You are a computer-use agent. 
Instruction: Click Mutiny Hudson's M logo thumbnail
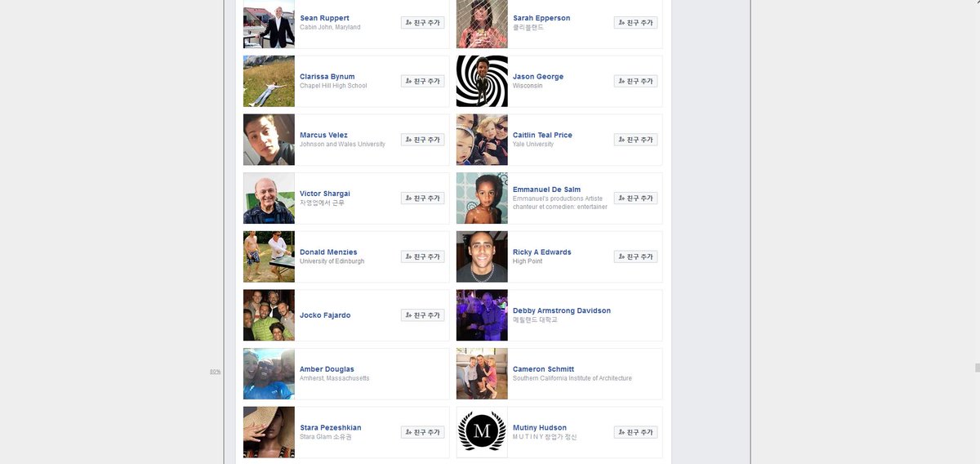coord(482,432)
